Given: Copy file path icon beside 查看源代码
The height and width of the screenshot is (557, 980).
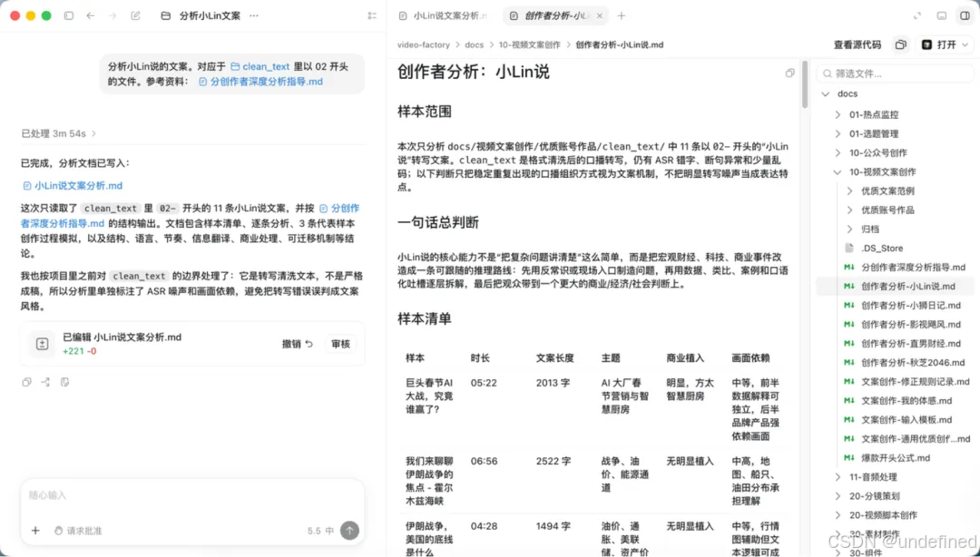Looking at the screenshot, I should [901, 44].
